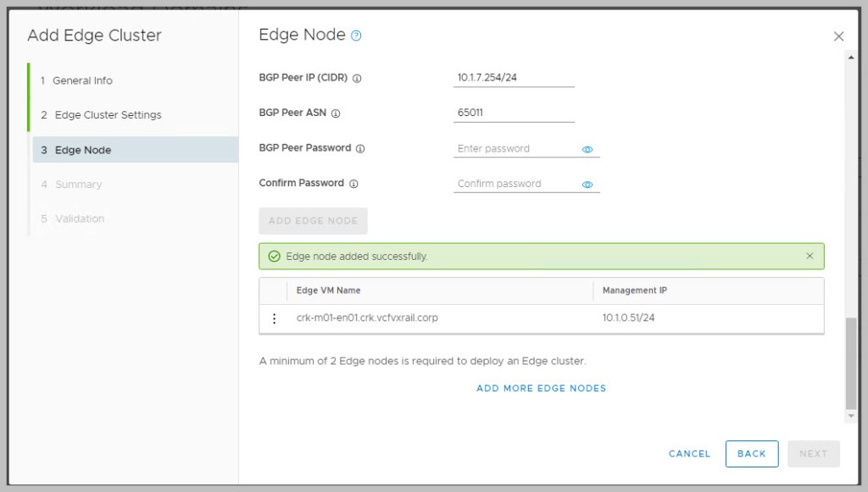Click info icon beside BGP Peer ASN
Viewport: 868px width, 492px height.
(336, 113)
